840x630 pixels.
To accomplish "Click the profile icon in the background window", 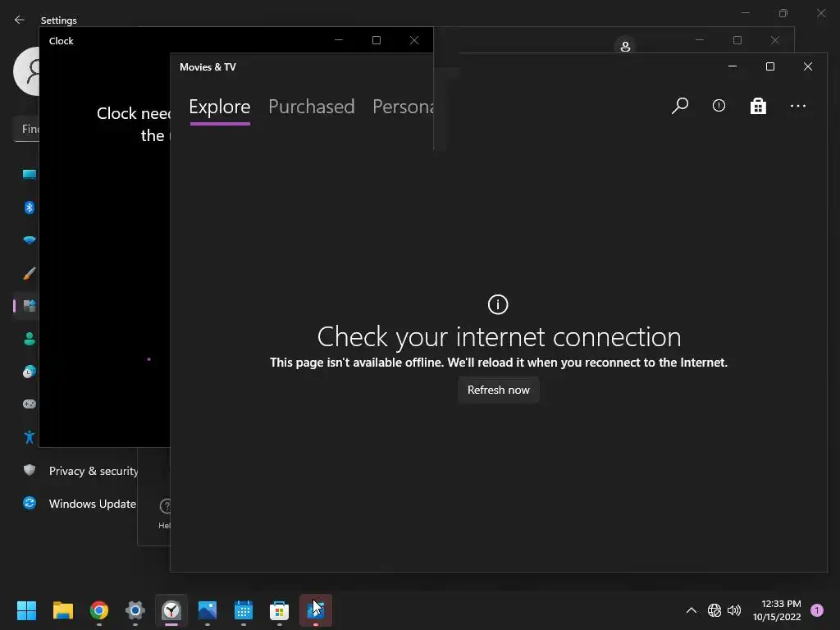I will pyautogui.click(x=624, y=46).
